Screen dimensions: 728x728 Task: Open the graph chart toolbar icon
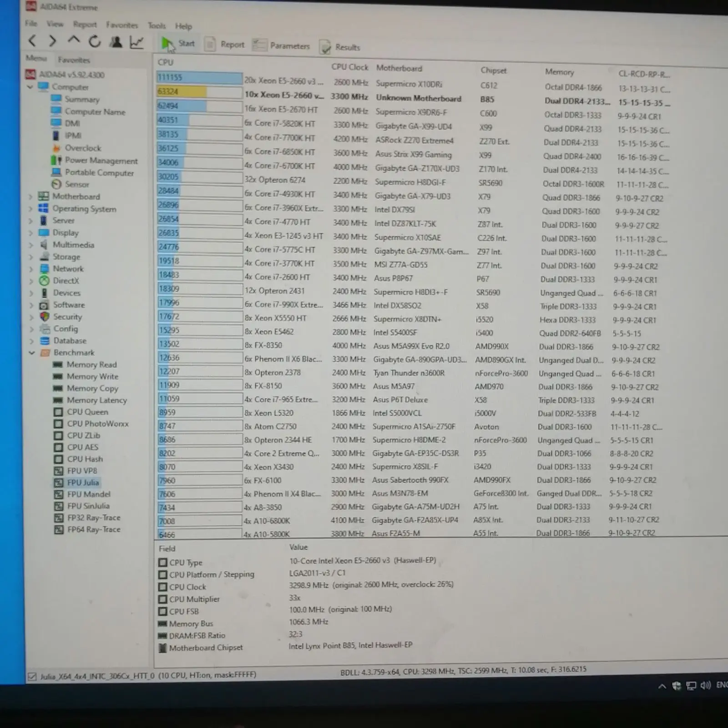[136, 43]
